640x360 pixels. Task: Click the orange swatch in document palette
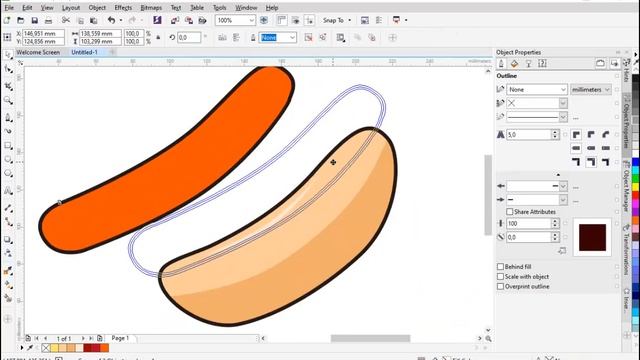click(x=104, y=348)
